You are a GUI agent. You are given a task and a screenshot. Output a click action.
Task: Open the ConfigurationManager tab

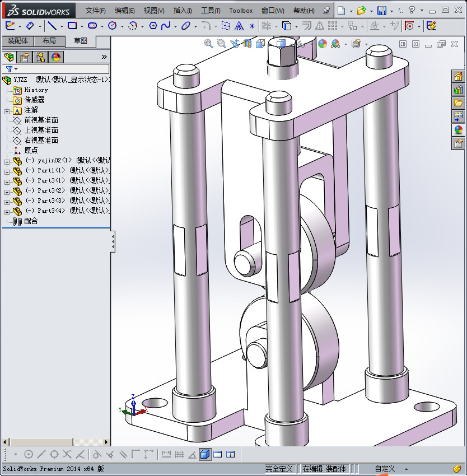coord(40,57)
